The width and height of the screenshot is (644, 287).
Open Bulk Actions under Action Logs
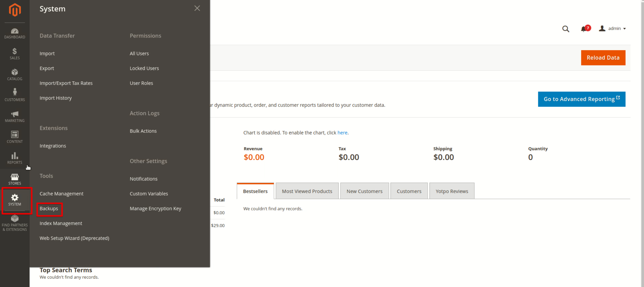143,131
